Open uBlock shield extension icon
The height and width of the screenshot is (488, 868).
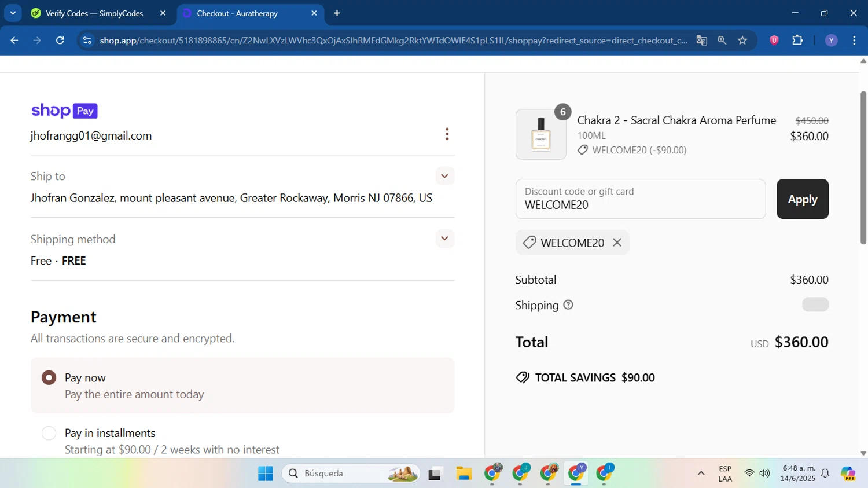(774, 41)
